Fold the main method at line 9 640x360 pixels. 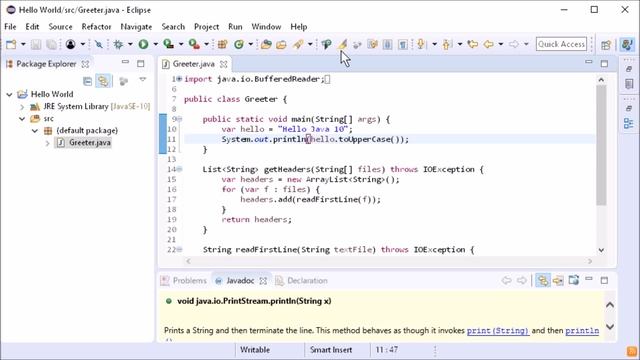pyautogui.click(x=180, y=119)
